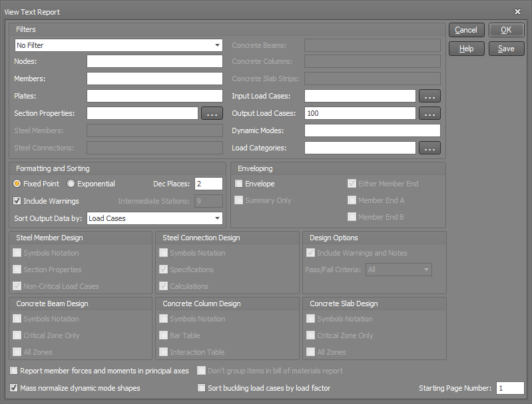
Task: Click the Section Properties input field
Action: pyautogui.click(x=142, y=113)
